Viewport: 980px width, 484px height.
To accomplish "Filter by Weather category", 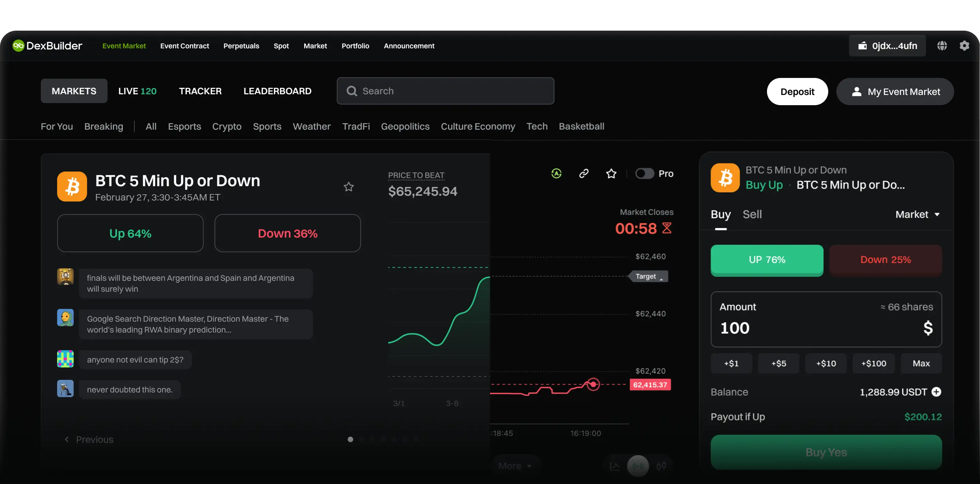I will [312, 126].
